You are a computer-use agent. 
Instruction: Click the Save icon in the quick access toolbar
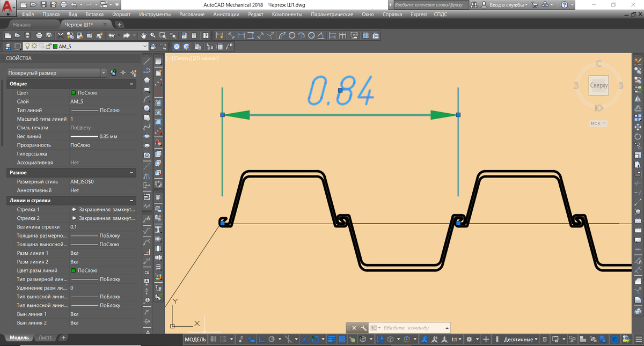click(43, 4)
